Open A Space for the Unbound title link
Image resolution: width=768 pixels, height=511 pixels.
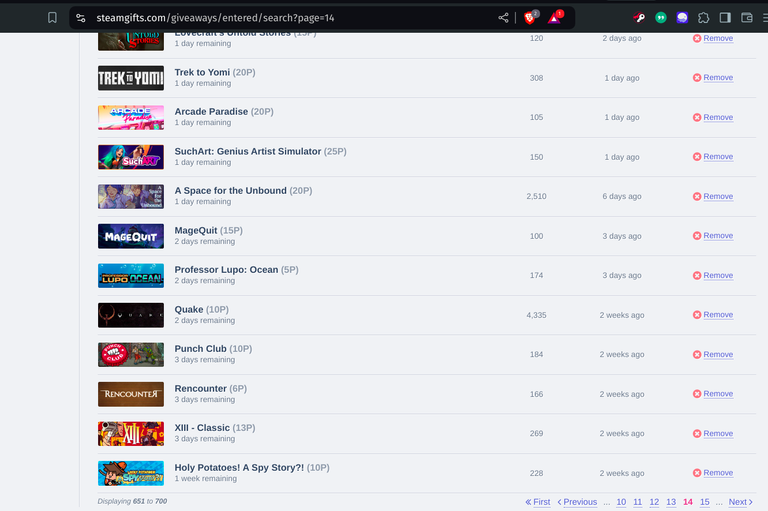(x=230, y=191)
